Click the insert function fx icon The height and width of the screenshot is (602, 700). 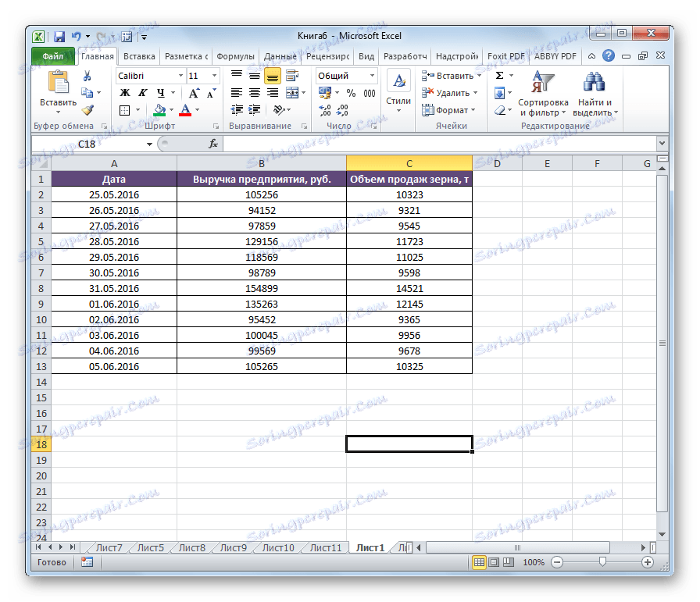[213, 144]
